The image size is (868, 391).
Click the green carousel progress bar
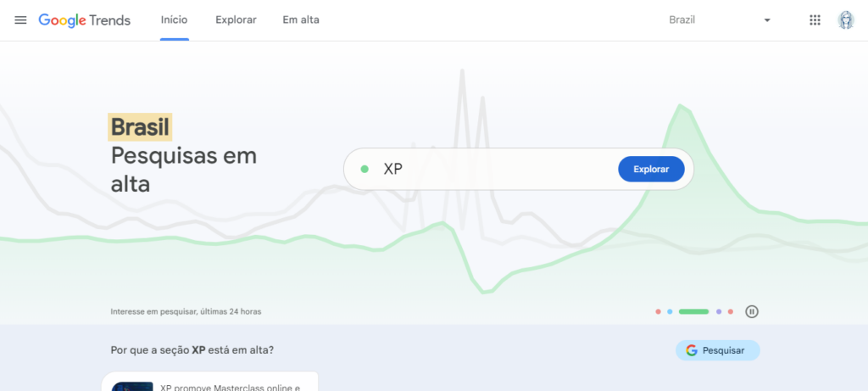[693, 311]
